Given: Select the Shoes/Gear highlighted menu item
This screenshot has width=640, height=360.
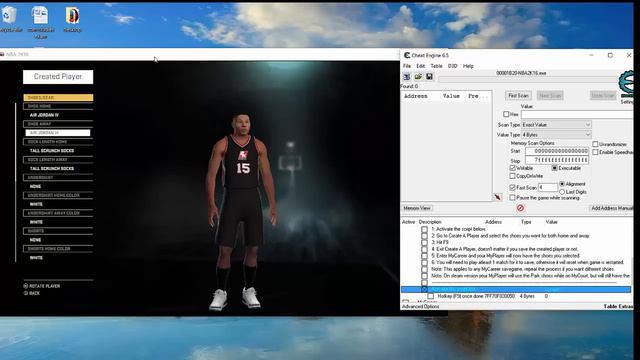Looking at the screenshot, I should pos(58,98).
